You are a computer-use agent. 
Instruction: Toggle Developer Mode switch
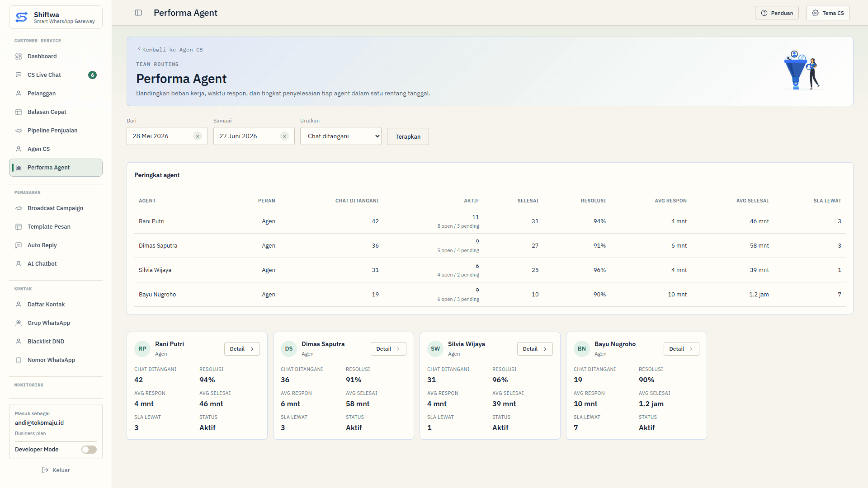(x=89, y=450)
